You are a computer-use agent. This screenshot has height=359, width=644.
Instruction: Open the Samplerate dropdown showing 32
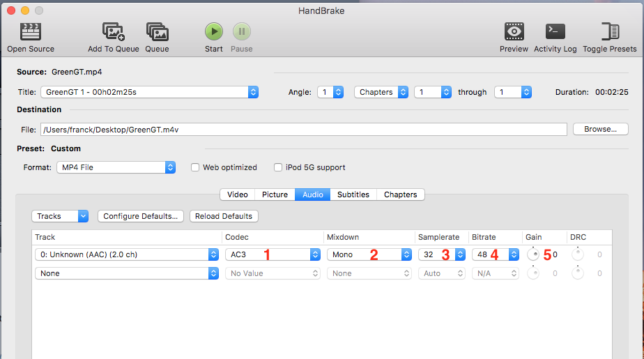[x=442, y=254]
